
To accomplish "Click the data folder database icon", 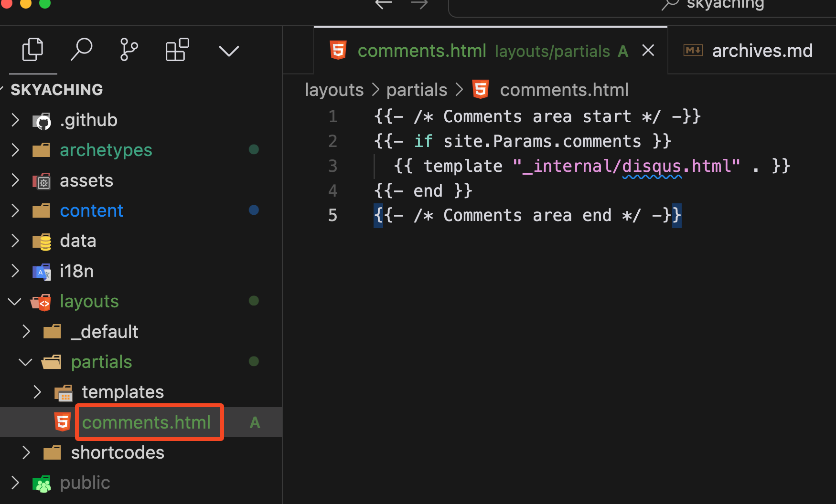I will click(x=42, y=241).
